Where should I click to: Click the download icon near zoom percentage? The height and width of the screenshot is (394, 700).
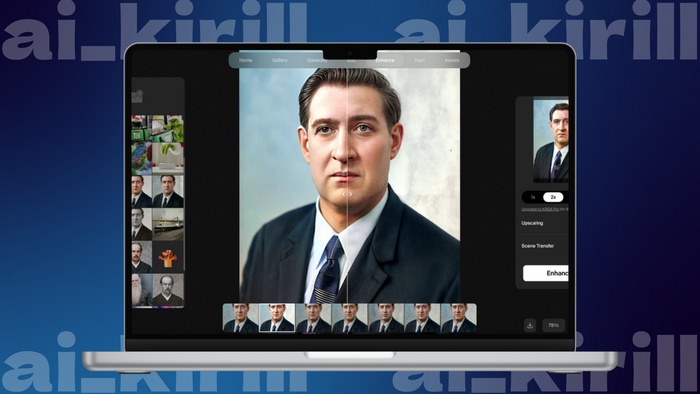point(530,325)
